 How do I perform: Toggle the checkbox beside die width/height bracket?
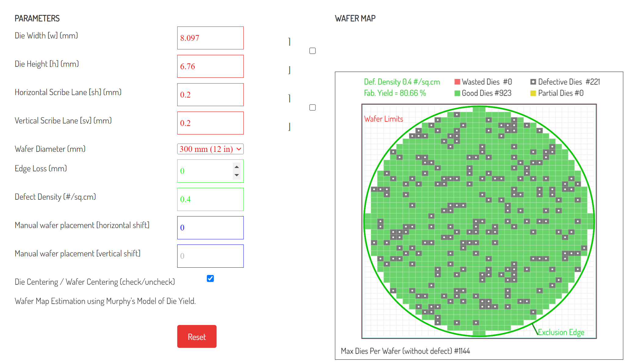tap(312, 51)
